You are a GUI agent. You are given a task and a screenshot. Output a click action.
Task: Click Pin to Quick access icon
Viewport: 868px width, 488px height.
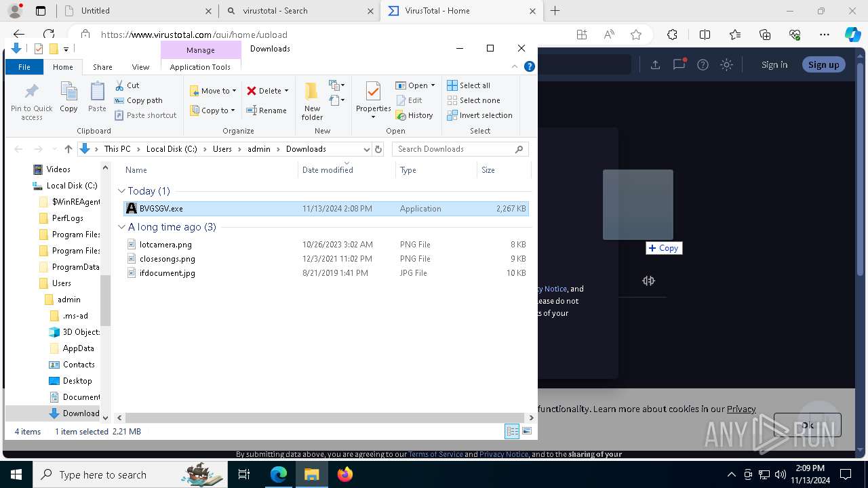coord(31,100)
